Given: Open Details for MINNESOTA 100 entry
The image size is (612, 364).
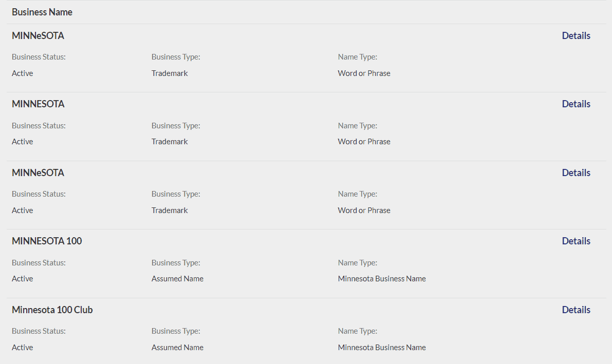Looking at the screenshot, I should click(576, 241).
